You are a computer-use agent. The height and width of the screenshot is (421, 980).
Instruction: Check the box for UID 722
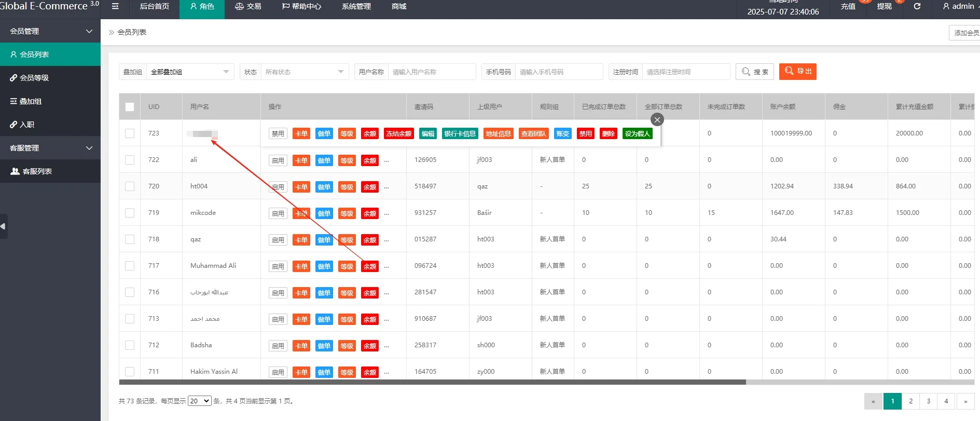(130, 160)
